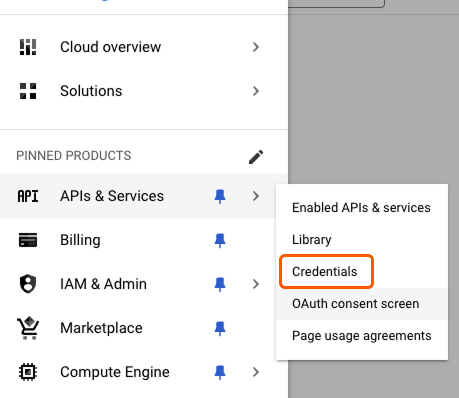Open Cloud overview label

point(110,47)
